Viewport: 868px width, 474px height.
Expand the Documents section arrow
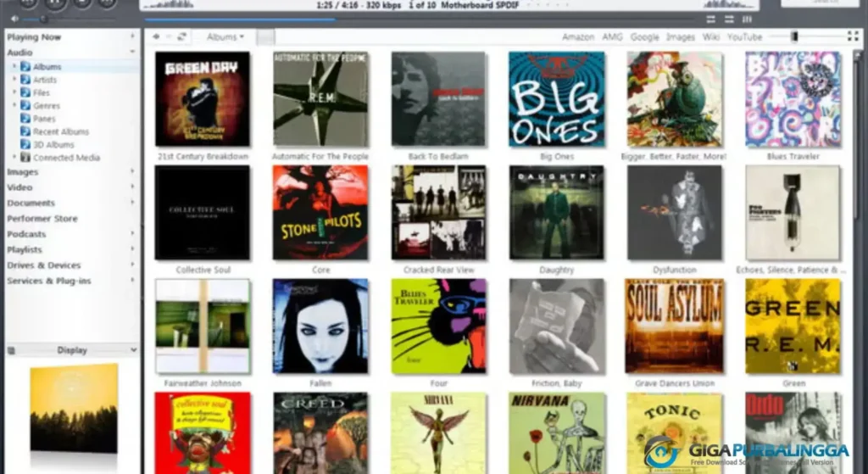tap(132, 203)
